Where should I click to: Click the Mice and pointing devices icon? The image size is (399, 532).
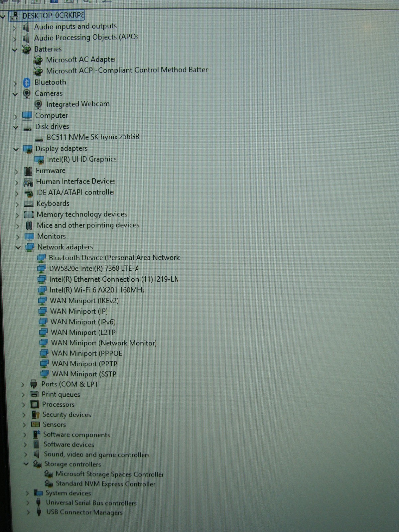click(29, 225)
